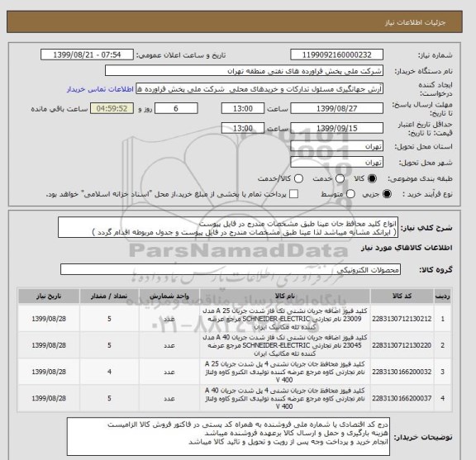Click the request creator field
The height and width of the screenshot is (460, 476).
tap(259, 89)
